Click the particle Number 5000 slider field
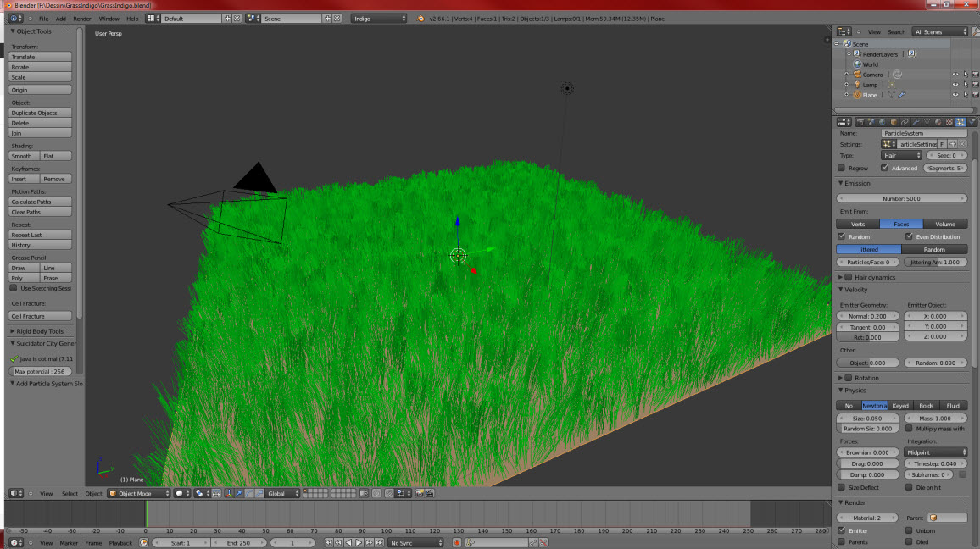 pyautogui.click(x=901, y=198)
